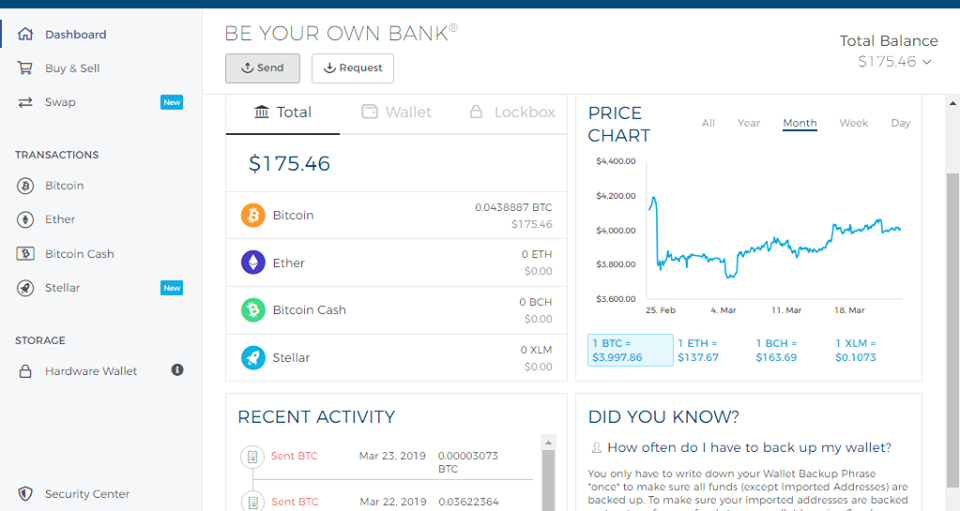Open Swap in the sidebar
The height and width of the screenshot is (511, 960).
point(60,102)
